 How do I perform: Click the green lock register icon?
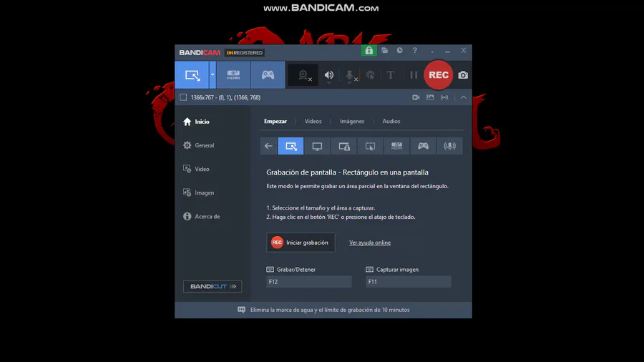click(369, 51)
